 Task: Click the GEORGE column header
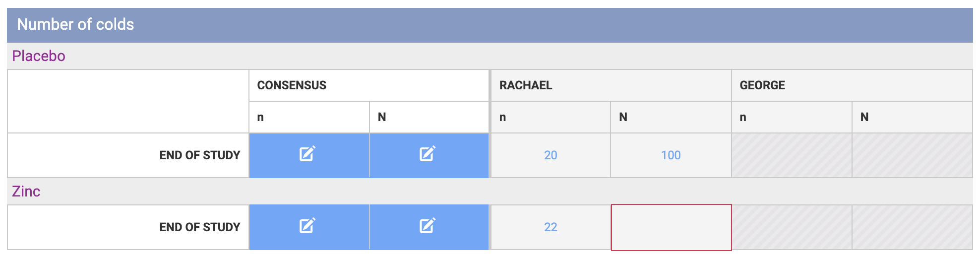point(762,85)
